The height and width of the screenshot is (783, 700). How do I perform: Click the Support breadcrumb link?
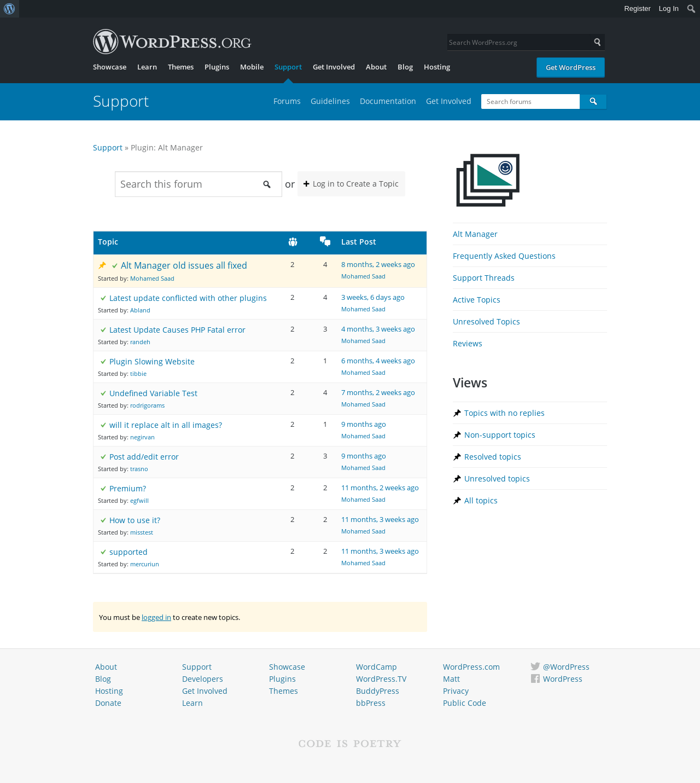(x=108, y=148)
